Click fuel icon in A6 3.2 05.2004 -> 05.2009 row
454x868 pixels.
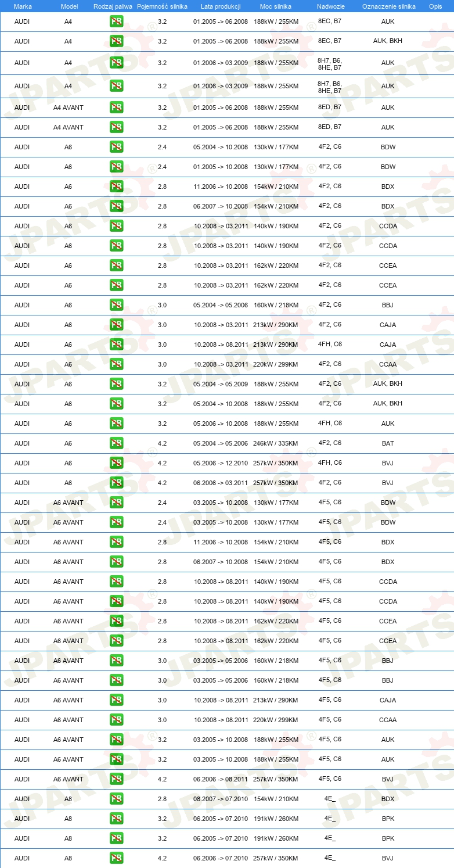pyautogui.click(x=116, y=384)
